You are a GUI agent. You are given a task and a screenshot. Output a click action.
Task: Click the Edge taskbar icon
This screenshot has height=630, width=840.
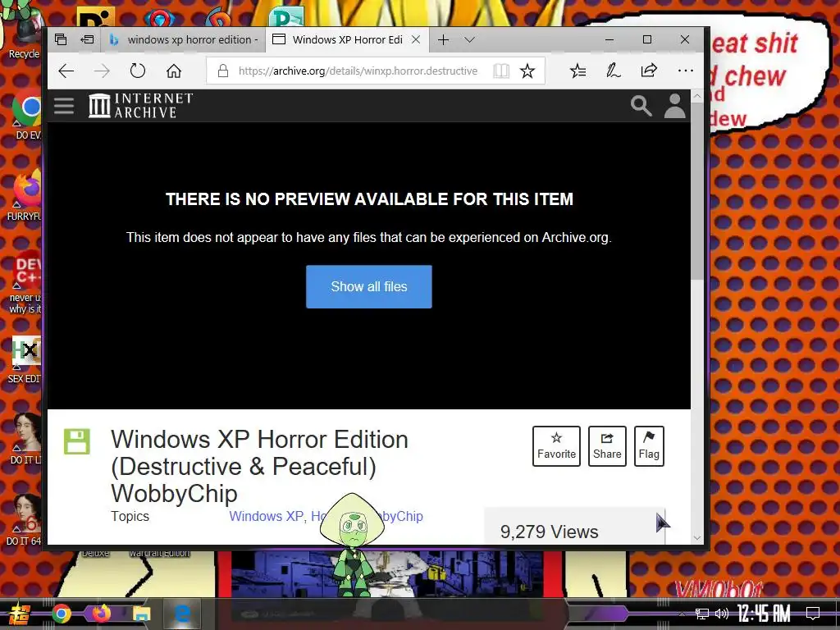pyautogui.click(x=182, y=614)
